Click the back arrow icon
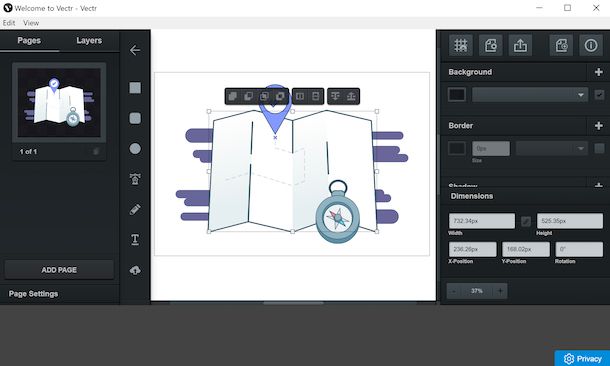This screenshot has height=366, width=610. (x=135, y=50)
